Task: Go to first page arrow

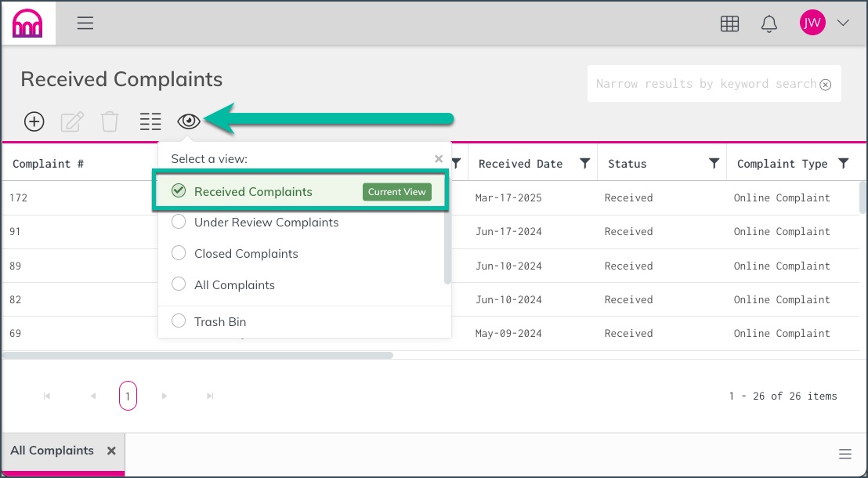Action: click(x=47, y=396)
